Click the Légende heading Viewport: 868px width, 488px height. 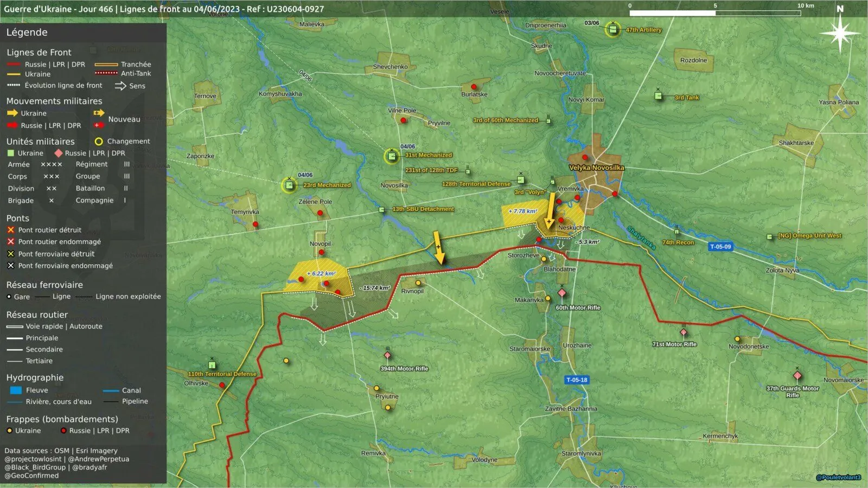(x=27, y=33)
